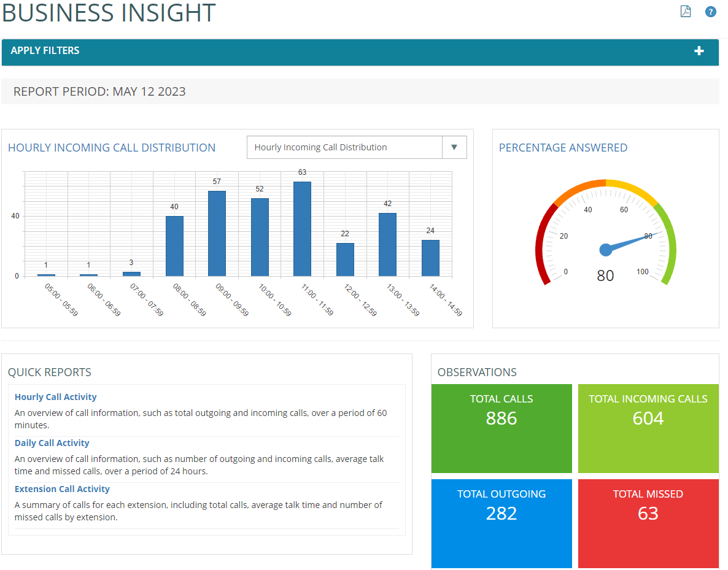Click the 13:00 - 13:59 bar showing 42
This screenshot has height=570, width=728.
(x=387, y=244)
